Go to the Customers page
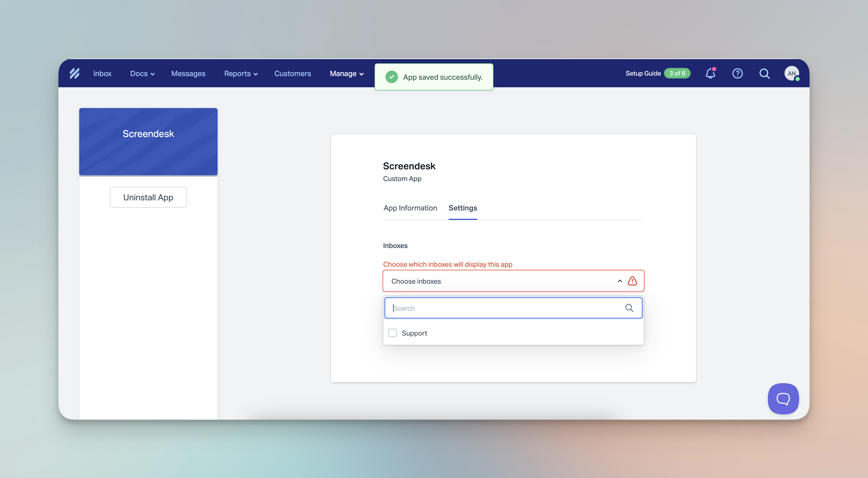The height and width of the screenshot is (478, 868). 292,73
